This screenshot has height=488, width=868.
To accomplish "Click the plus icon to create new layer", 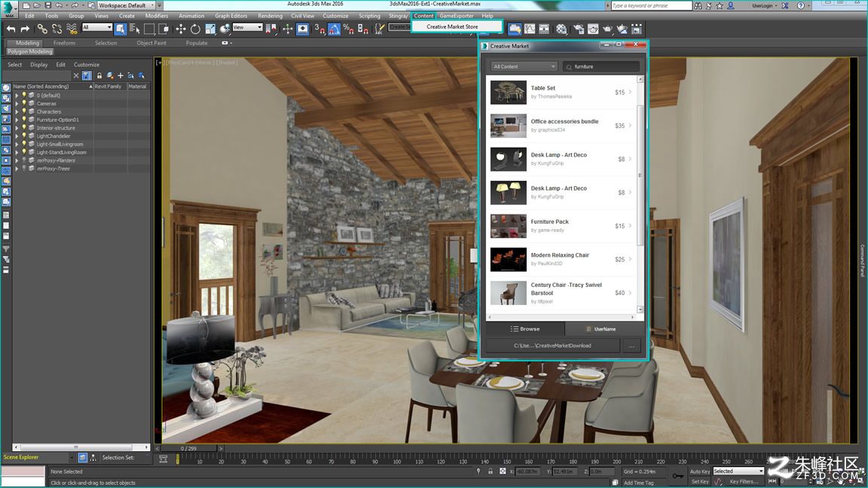I will pyautogui.click(x=120, y=75).
